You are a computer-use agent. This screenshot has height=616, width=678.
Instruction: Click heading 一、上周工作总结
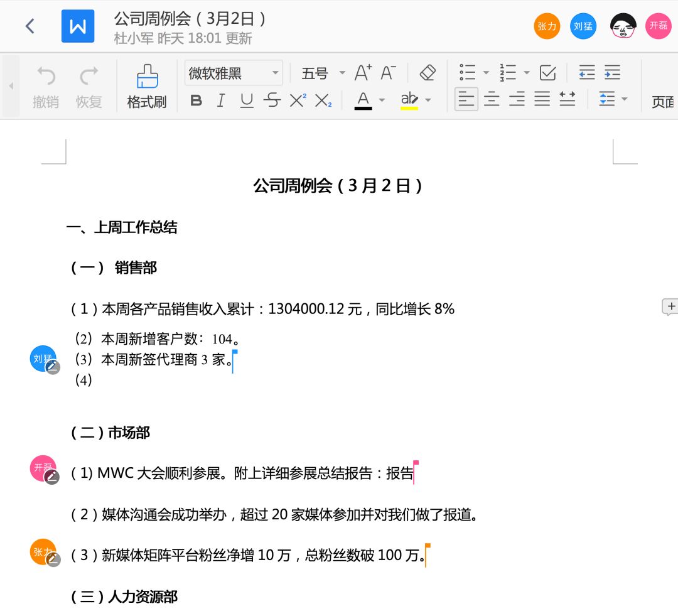click(x=122, y=227)
